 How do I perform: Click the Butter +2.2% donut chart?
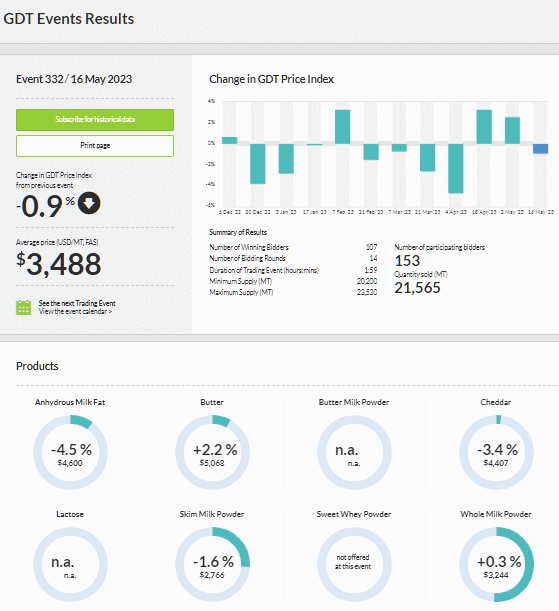[212, 452]
